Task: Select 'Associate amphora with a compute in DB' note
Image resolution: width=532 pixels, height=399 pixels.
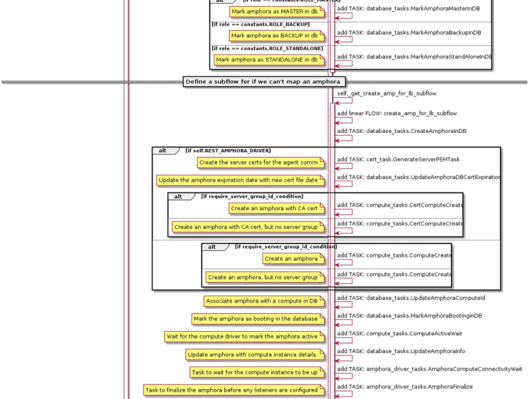Action: tap(264, 301)
